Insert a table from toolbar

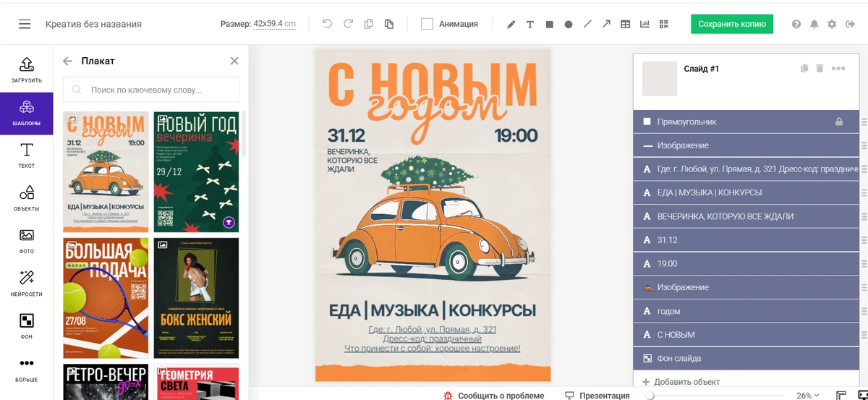coord(626,24)
